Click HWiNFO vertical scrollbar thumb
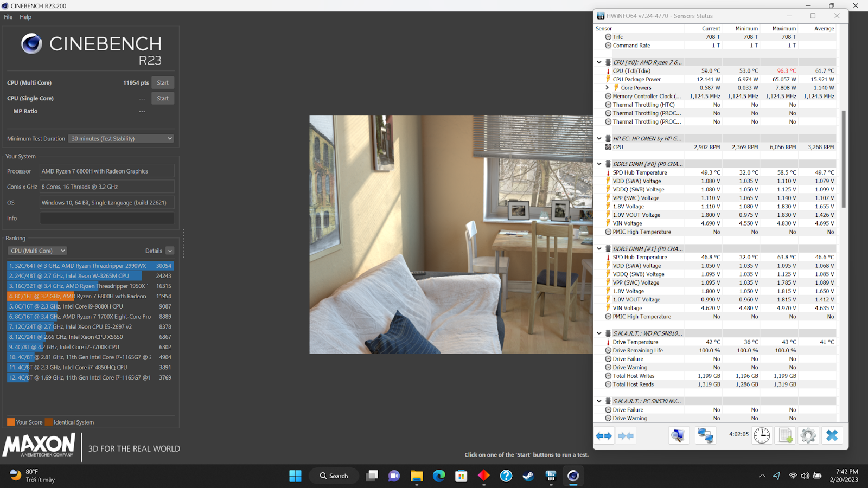The height and width of the screenshot is (488, 868). tap(844, 159)
